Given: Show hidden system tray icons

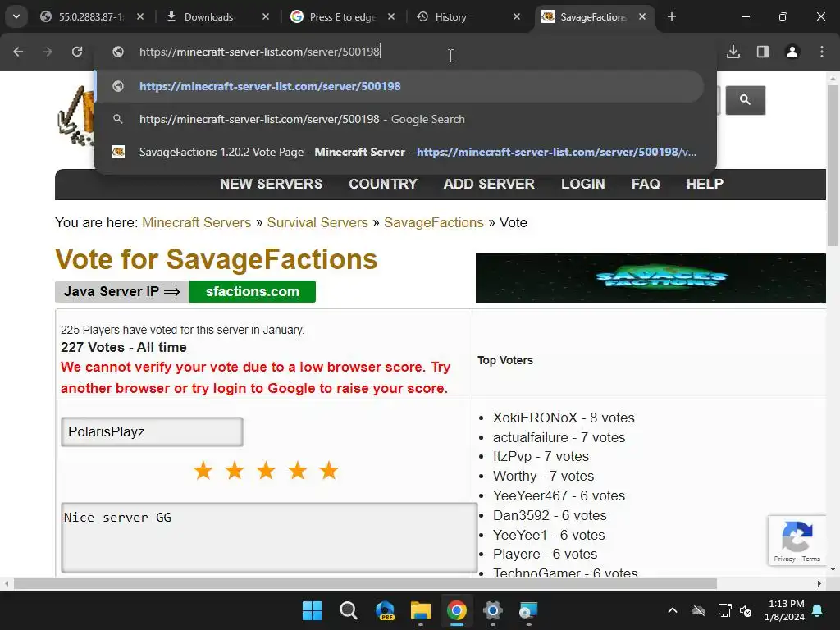Looking at the screenshot, I should pos(673,610).
